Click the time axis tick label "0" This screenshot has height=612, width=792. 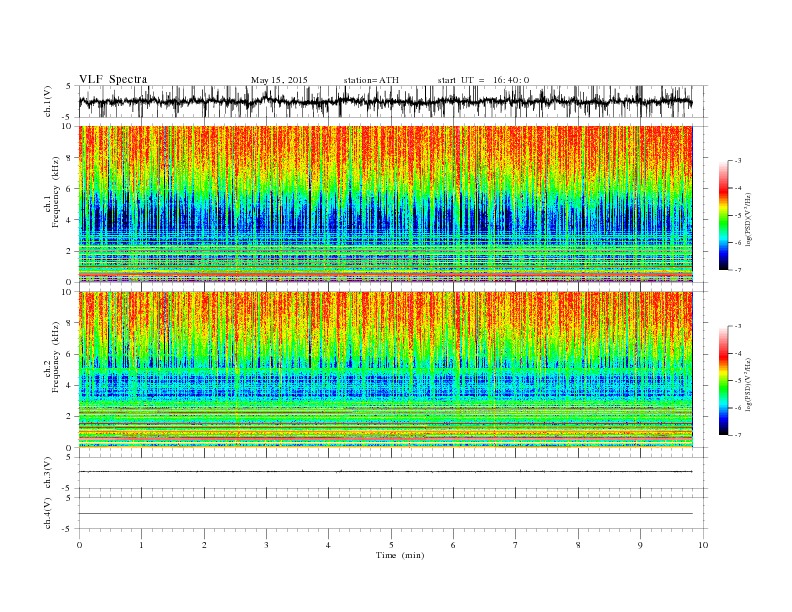pyautogui.click(x=79, y=545)
